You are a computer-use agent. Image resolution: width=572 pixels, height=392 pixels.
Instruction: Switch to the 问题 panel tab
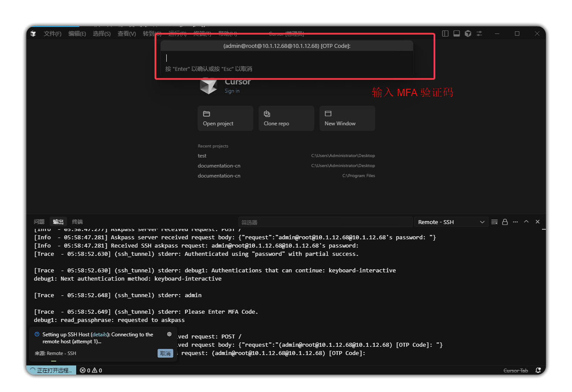[x=39, y=222]
